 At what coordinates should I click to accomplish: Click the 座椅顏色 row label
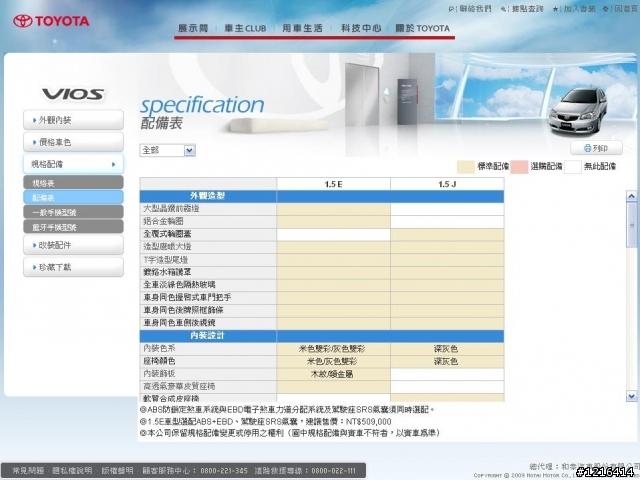[160, 361]
